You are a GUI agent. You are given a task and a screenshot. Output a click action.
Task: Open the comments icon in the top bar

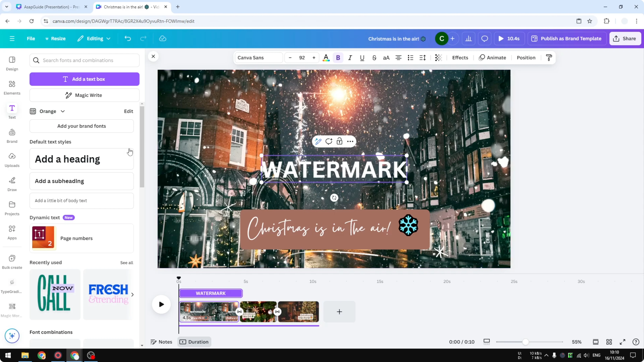pyautogui.click(x=485, y=38)
